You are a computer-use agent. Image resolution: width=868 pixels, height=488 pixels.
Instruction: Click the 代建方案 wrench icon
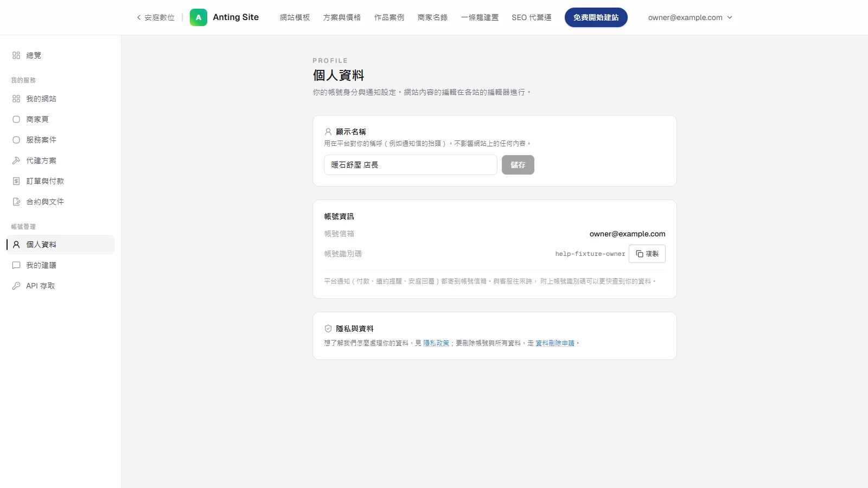[16, 160]
